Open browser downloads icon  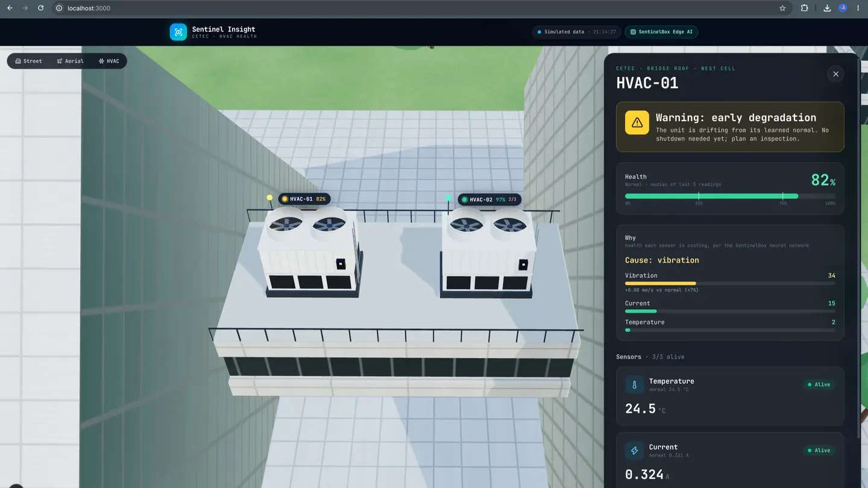[x=827, y=8]
